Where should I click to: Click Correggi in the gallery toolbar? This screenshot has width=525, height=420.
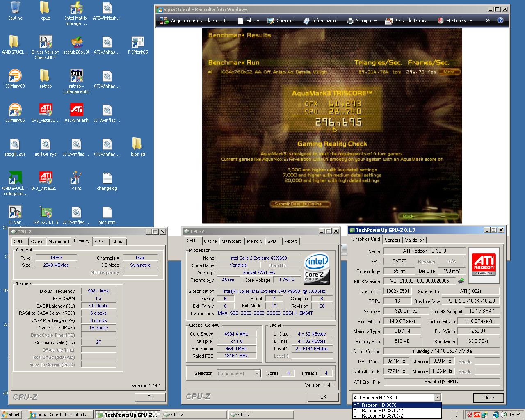click(281, 21)
